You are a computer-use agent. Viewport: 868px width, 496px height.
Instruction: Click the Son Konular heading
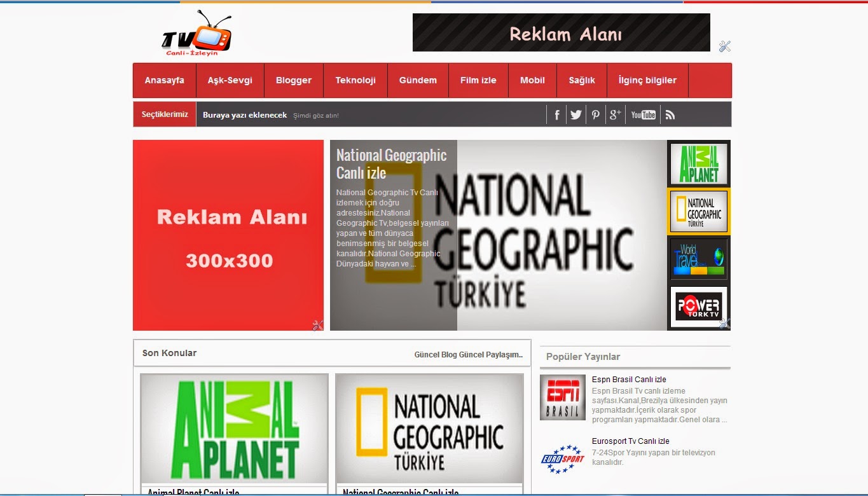click(x=169, y=353)
